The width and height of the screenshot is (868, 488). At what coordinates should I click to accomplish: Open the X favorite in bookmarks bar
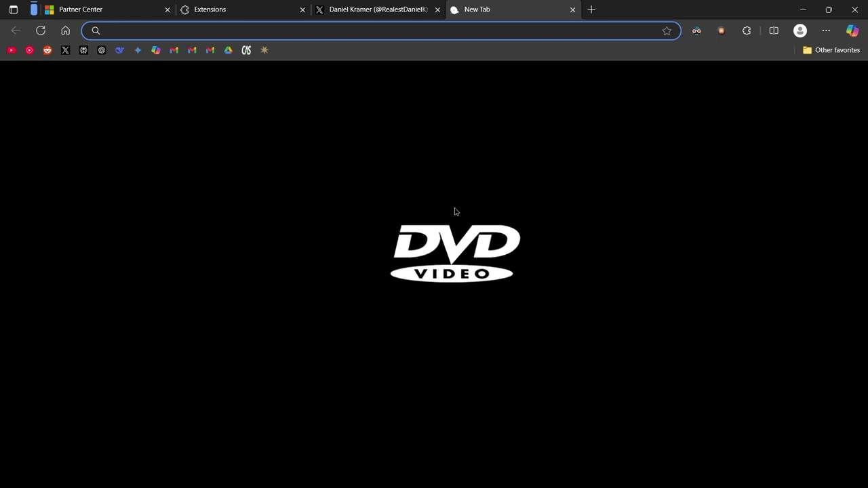coord(65,50)
